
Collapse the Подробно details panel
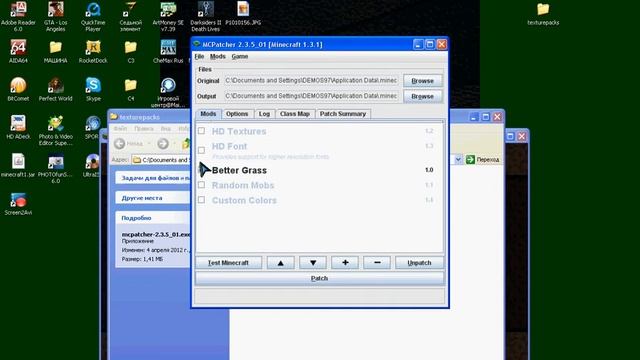click(x=153, y=218)
